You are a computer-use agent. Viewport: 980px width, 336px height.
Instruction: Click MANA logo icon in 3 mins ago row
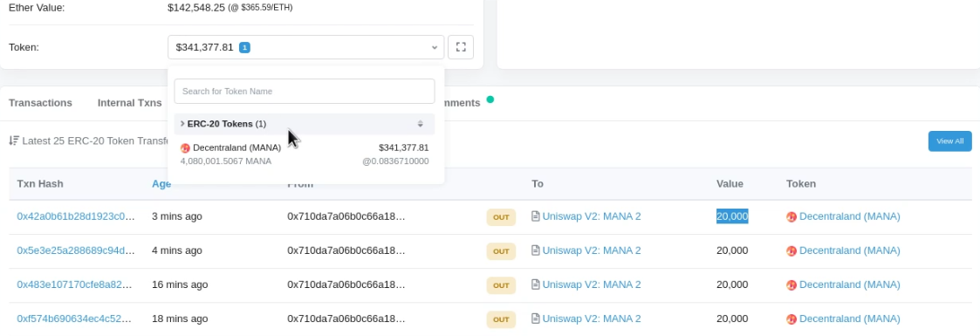click(792, 216)
